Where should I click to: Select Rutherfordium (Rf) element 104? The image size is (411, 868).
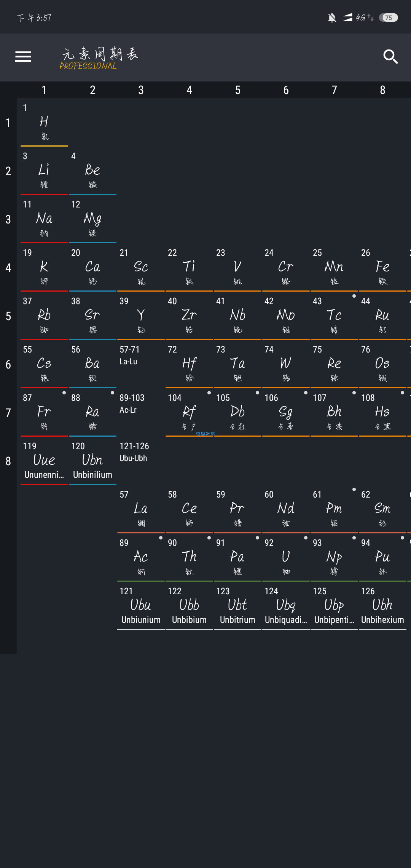point(189,413)
